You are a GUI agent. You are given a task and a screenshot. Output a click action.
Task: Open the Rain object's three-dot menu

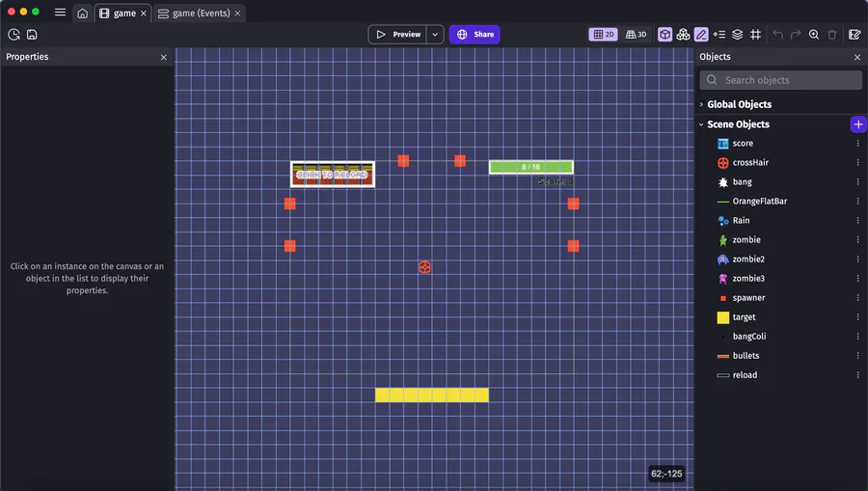[857, 220]
